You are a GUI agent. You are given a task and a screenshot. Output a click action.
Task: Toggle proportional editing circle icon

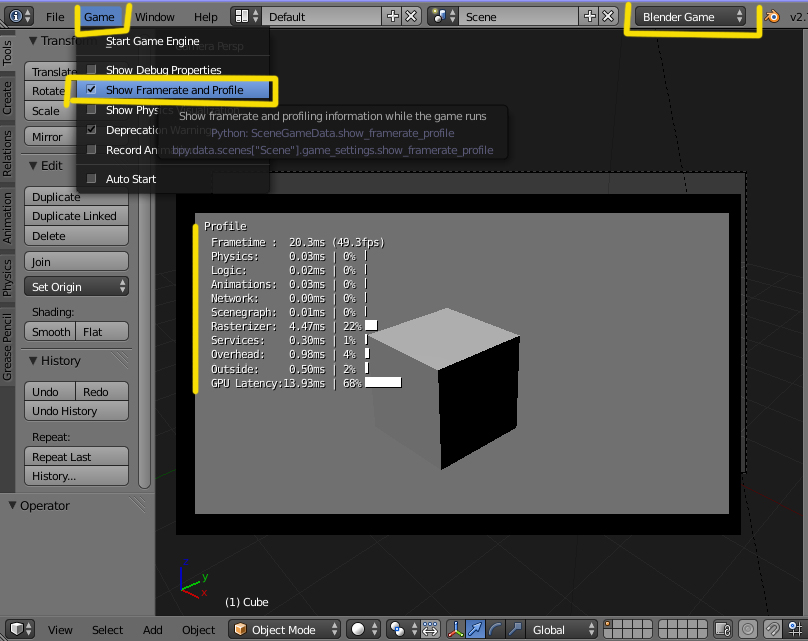pyautogui.click(x=748, y=629)
